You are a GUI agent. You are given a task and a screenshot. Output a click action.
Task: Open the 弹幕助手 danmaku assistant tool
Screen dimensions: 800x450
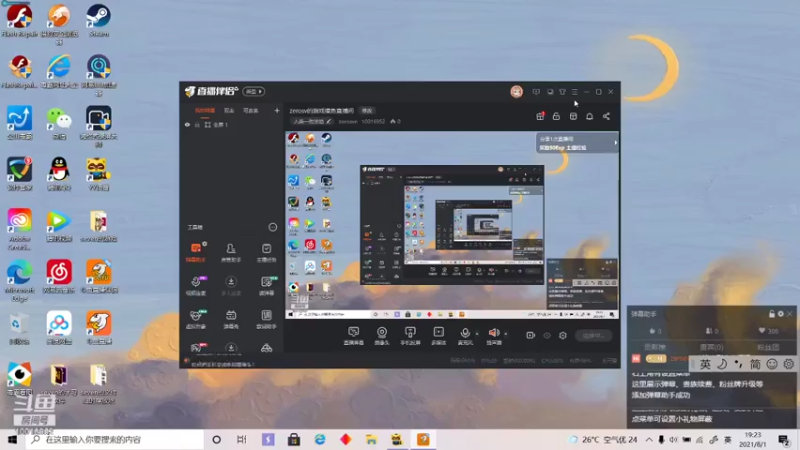196,252
